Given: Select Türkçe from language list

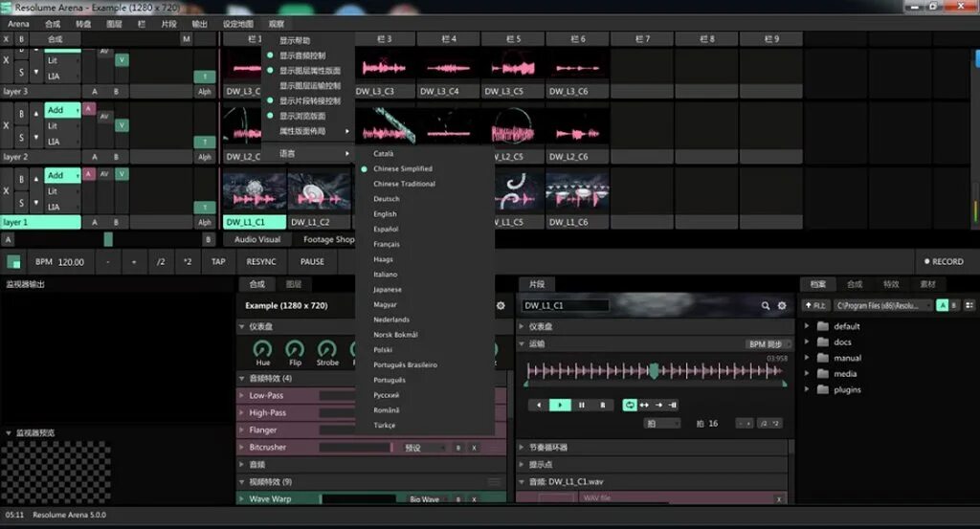Looking at the screenshot, I should click(385, 426).
